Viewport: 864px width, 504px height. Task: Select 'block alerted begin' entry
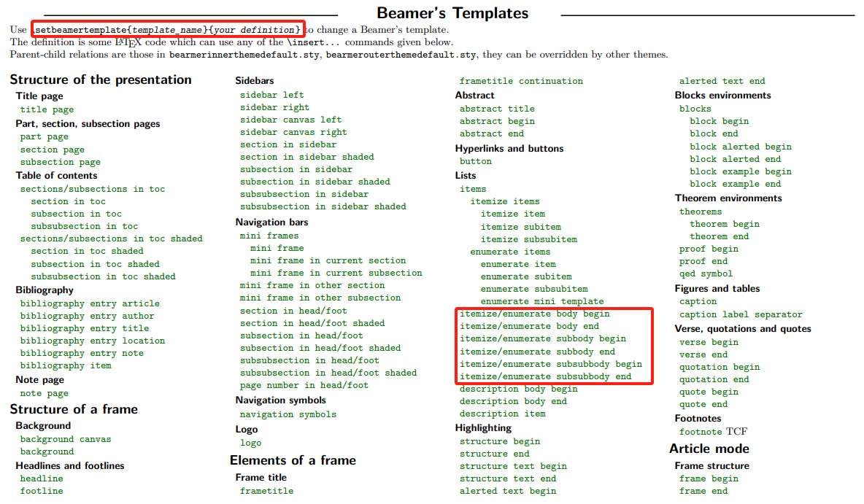(741, 147)
